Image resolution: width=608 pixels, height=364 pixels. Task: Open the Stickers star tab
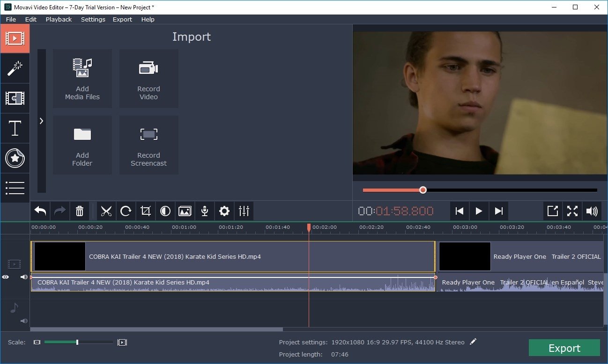point(15,158)
